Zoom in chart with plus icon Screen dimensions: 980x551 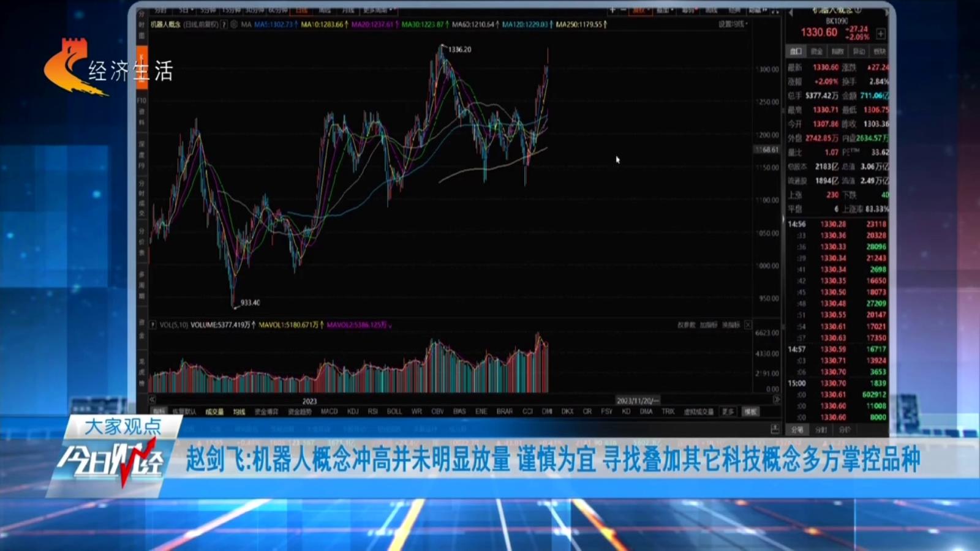[612, 10]
